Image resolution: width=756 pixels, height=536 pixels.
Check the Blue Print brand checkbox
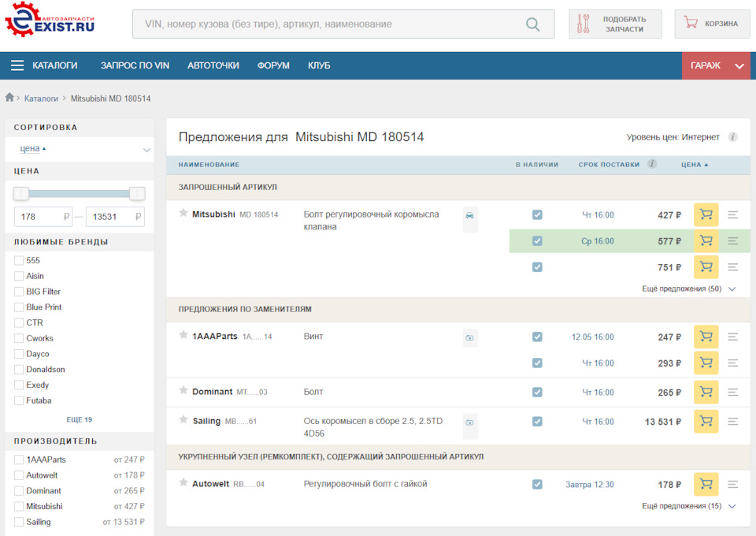click(x=19, y=307)
